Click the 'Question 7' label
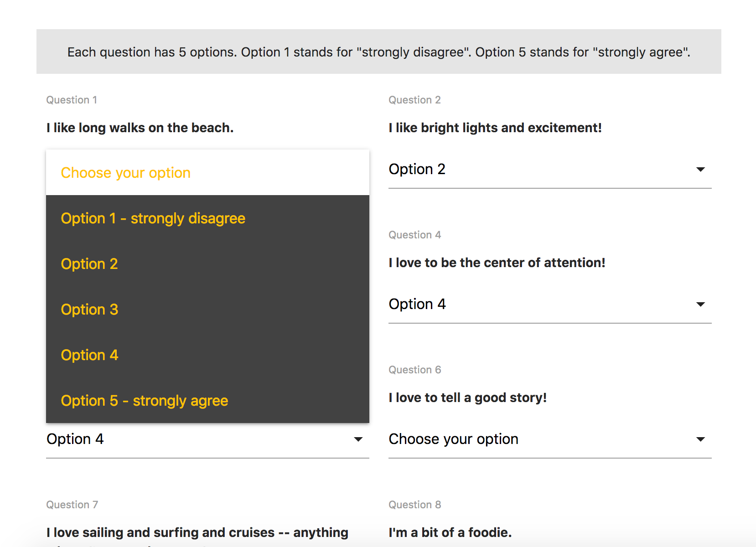This screenshot has width=756, height=547. [72, 505]
